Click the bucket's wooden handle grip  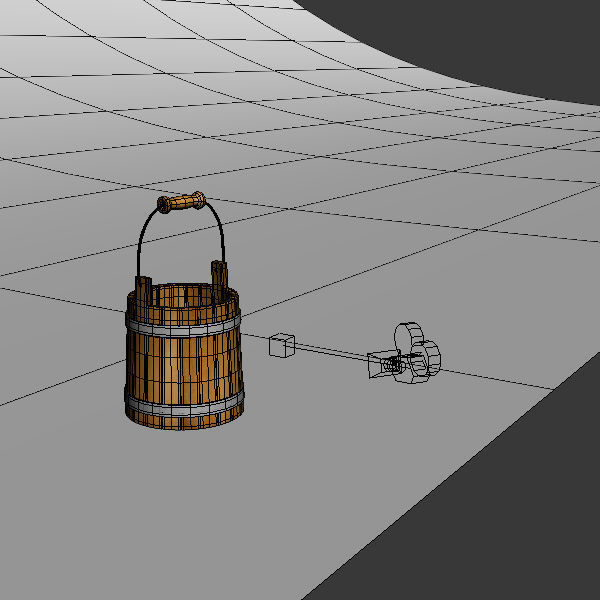pyautogui.click(x=181, y=202)
